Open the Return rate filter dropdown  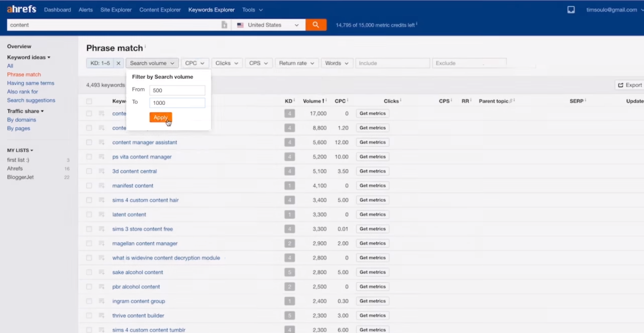click(296, 63)
